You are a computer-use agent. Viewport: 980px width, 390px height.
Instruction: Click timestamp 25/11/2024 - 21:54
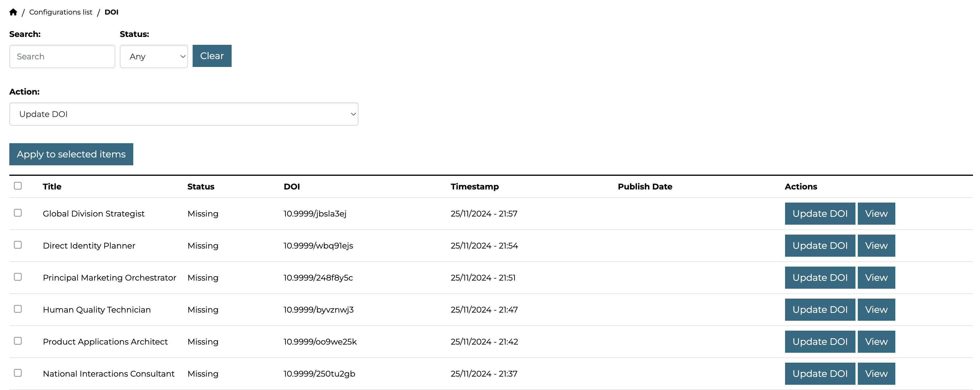click(484, 245)
